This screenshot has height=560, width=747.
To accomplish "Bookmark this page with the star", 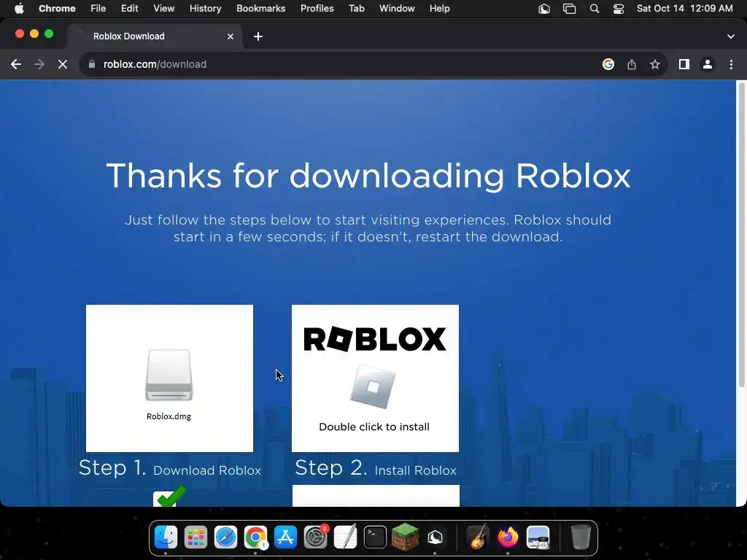I will [655, 64].
